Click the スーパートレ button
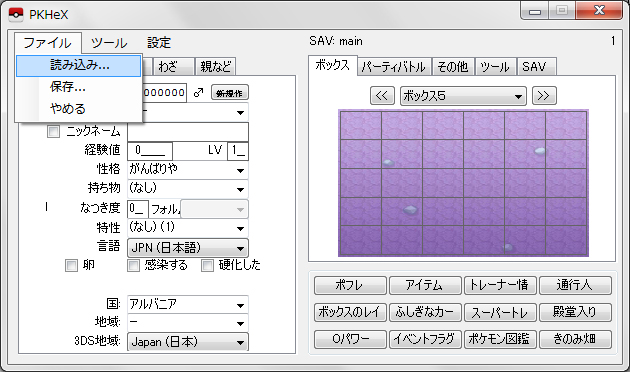Image resolution: width=630 pixels, height=372 pixels. pos(500,312)
